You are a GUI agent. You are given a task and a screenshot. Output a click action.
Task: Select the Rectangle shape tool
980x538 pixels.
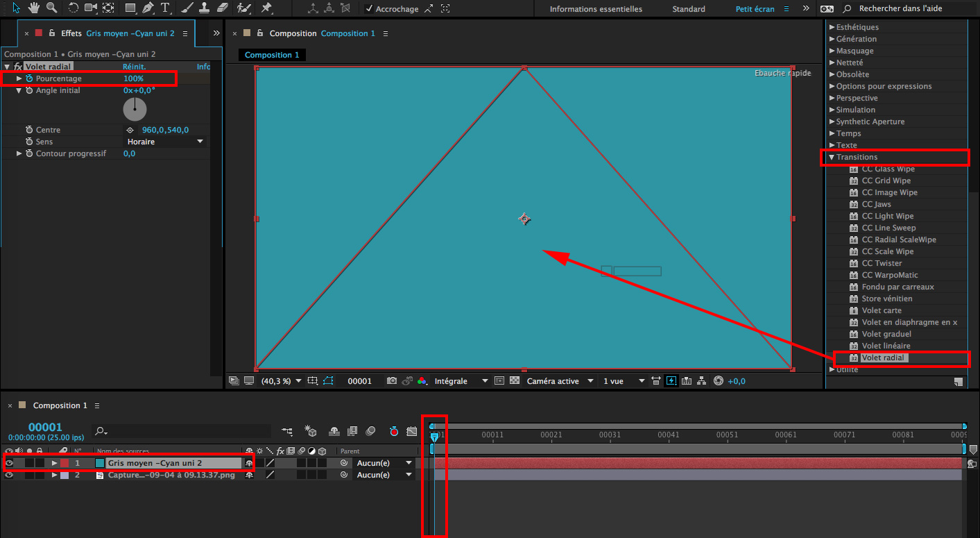point(130,8)
